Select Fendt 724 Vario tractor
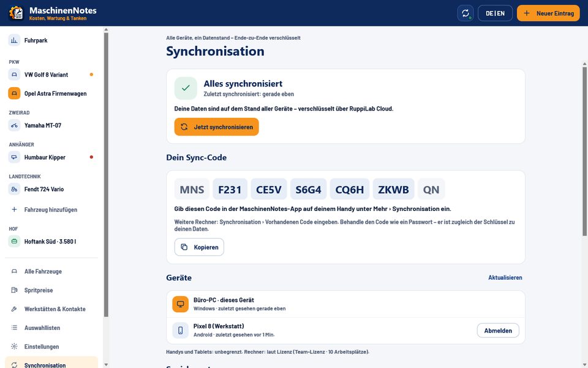The height and width of the screenshot is (368, 588). (51, 190)
